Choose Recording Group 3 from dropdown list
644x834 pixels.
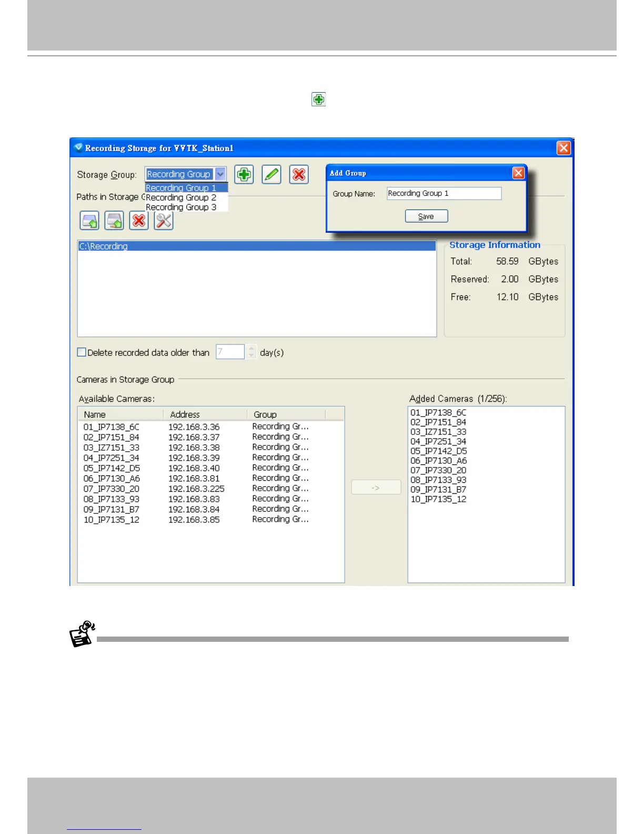coord(186,207)
